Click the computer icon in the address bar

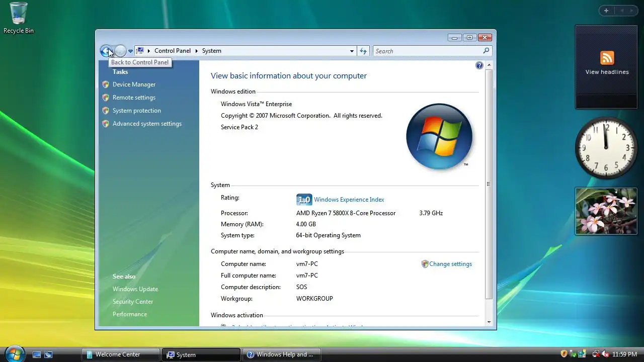pos(140,51)
